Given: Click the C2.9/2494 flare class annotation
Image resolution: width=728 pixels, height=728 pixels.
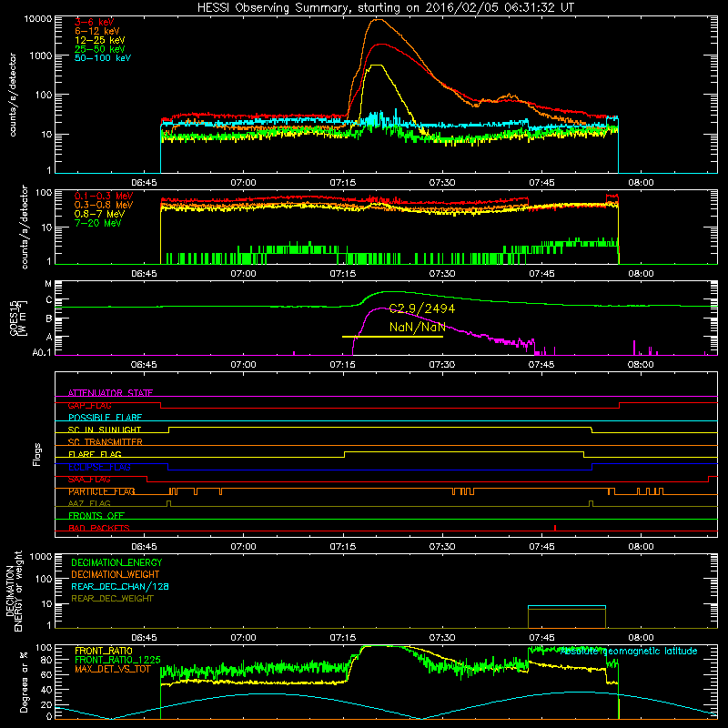Looking at the screenshot, I should 422,308.
